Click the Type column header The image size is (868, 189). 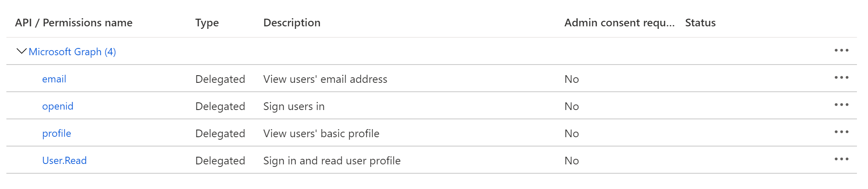click(x=207, y=23)
